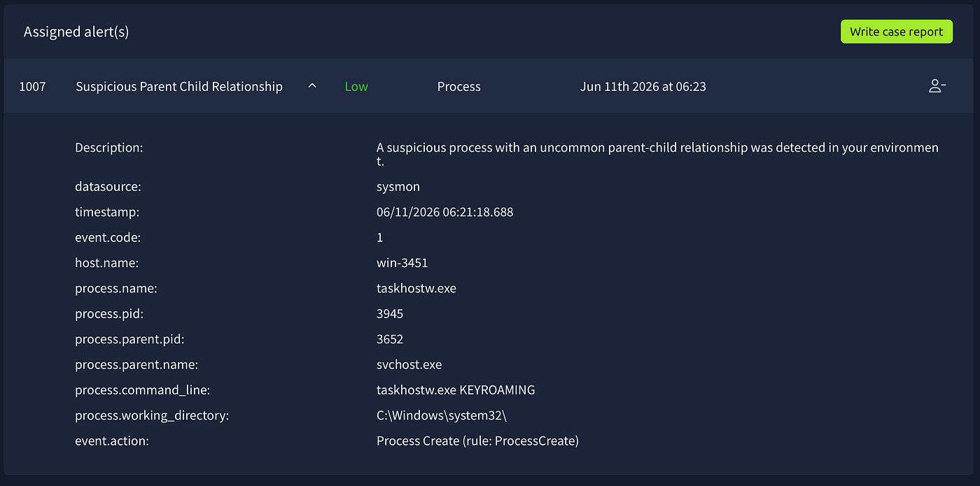The height and width of the screenshot is (486, 980).
Task: Click the Process alert type label
Action: pyautogui.click(x=459, y=87)
